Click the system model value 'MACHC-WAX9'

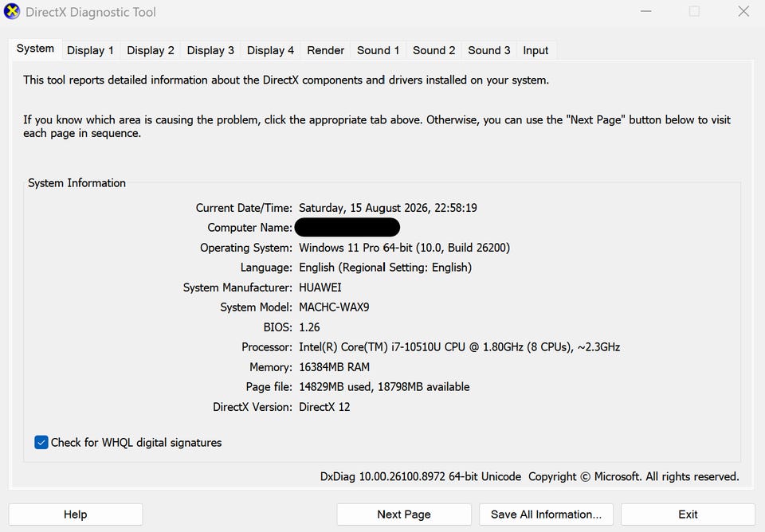(x=334, y=307)
